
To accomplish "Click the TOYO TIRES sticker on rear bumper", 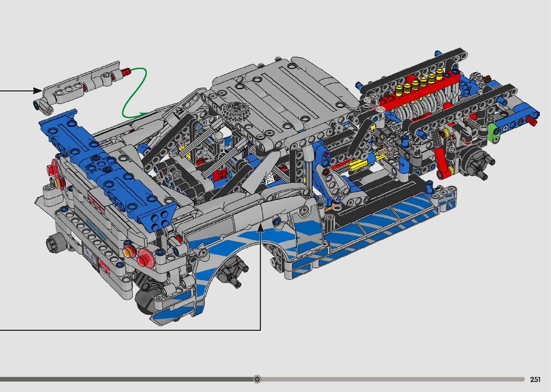I will tap(96, 227).
